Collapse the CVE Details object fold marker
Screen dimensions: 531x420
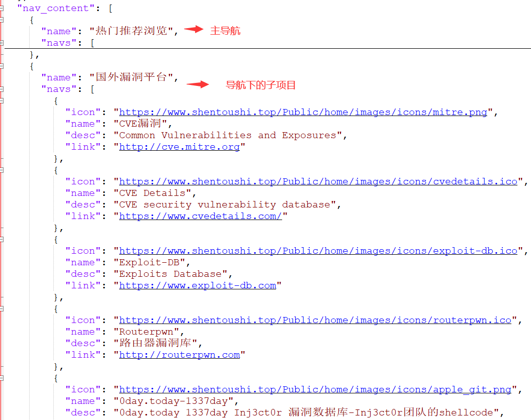pyautogui.click(x=2, y=170)
